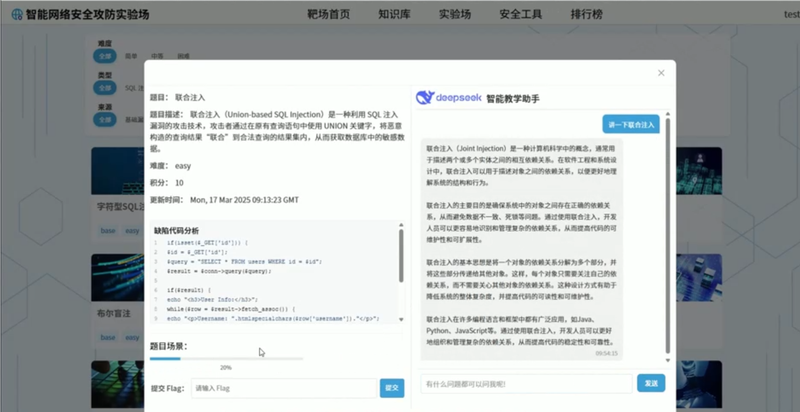
Task: Click the code line $conn->query($query)
Action: (x=219, y=271)
